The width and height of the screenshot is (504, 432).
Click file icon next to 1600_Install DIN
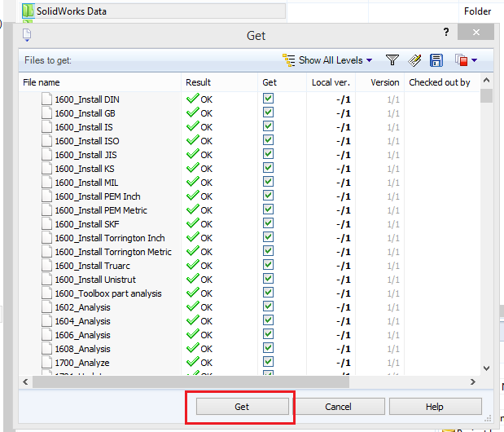point(46,99)
